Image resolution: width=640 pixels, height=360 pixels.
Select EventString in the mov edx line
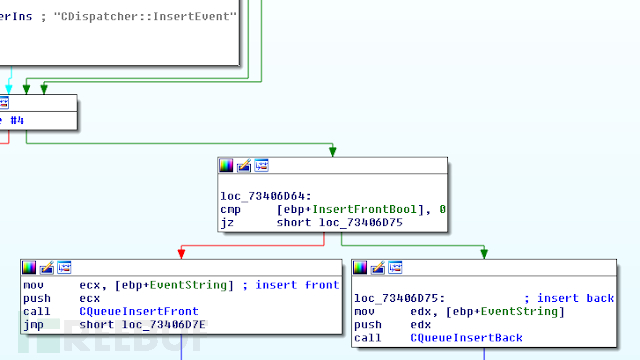tap(519, 311)
